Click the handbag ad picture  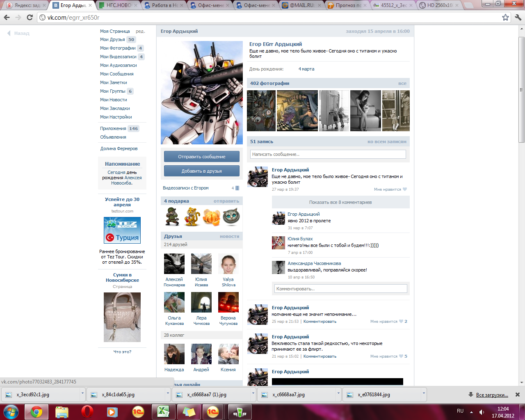[122, 317]
